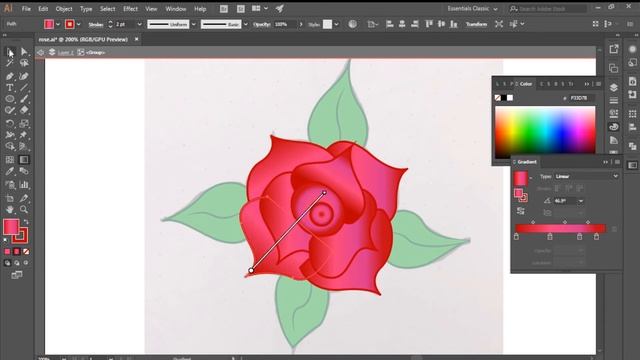Select the Zoom magnifier tool
The width and height of the screenshot is (640, 360).
click(x=24, y=210)
